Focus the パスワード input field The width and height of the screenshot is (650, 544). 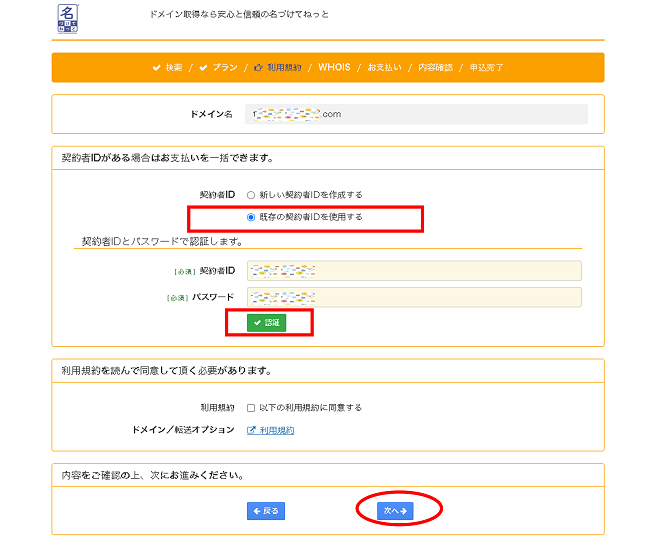[414, 297]
